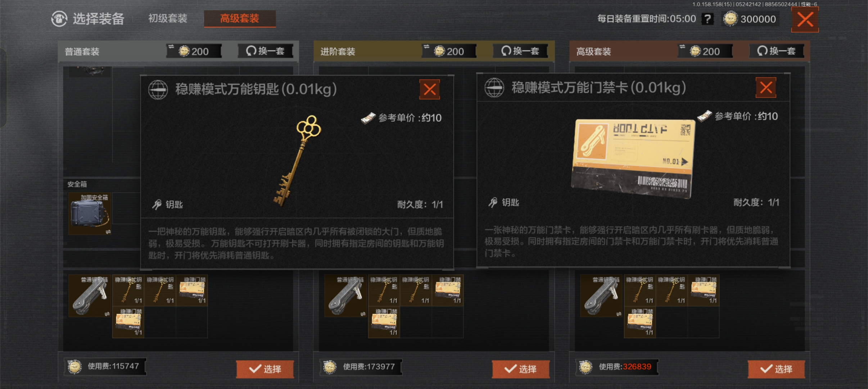Image resolution: width=868 pixels, height=389 pixels.
Task: Tap the 200 coin cost in 进阶套装 header
Action: (x=449, y=51)
